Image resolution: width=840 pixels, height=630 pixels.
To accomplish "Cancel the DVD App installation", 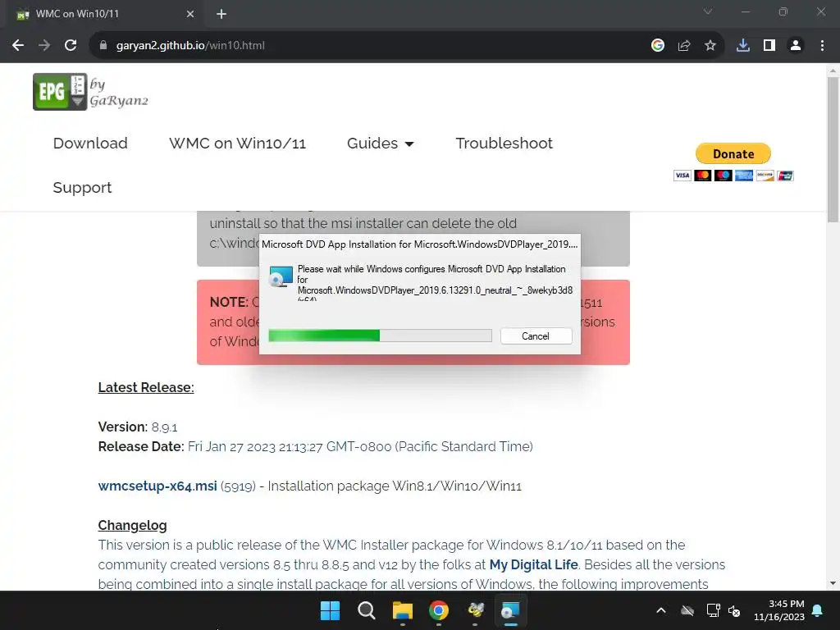I will click(x=536, y=336).
